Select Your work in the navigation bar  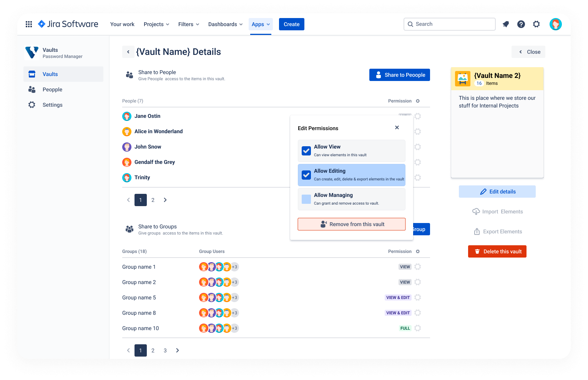click(122, 24)
